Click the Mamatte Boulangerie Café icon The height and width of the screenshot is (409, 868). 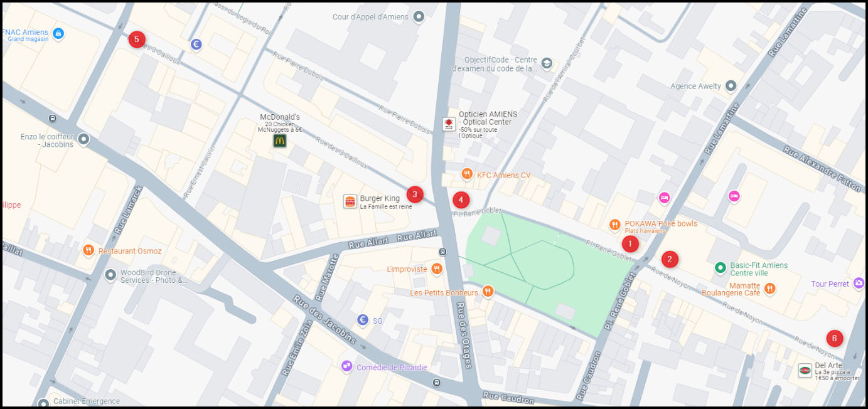coord(769,289)
